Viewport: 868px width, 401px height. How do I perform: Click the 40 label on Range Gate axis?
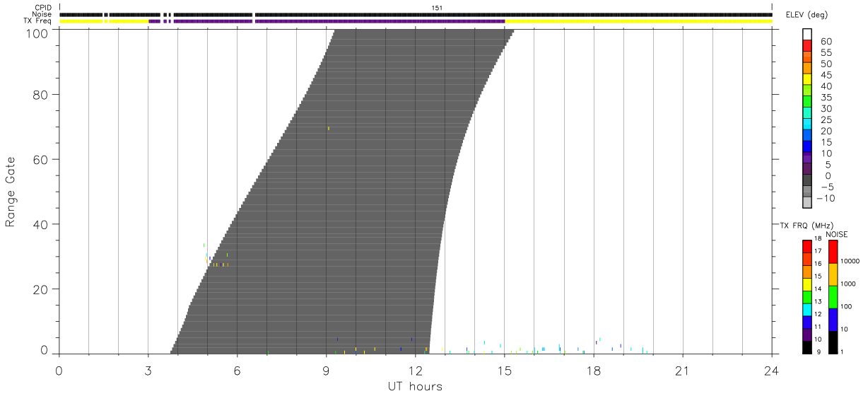(x=40, y=225)
